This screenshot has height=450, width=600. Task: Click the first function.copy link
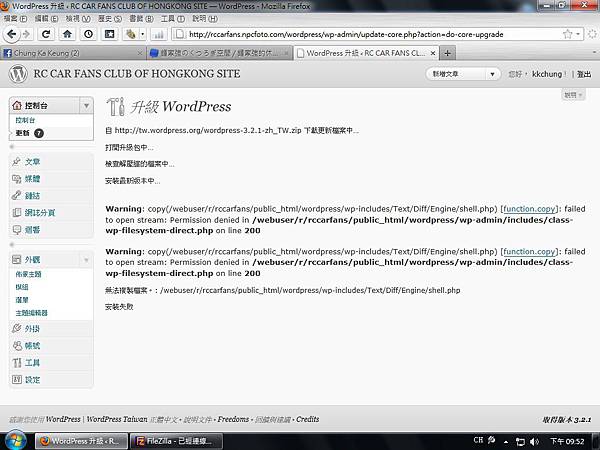(x=530, y=209)
